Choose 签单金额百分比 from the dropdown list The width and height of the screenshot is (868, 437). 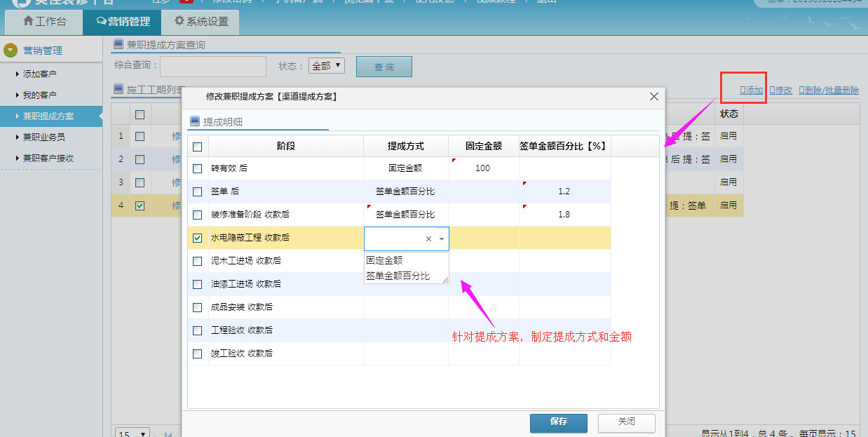pos(398,276)
